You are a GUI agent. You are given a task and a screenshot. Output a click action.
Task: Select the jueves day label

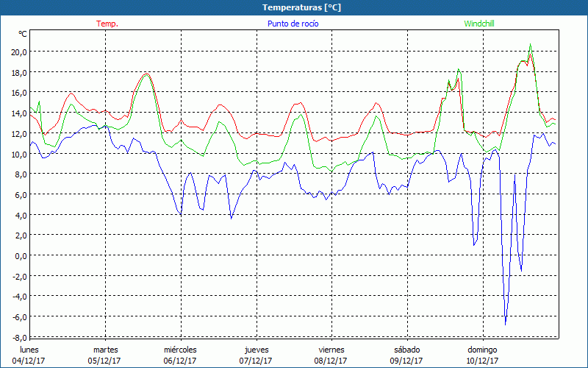pyautogui.click(x=256, y=350)
